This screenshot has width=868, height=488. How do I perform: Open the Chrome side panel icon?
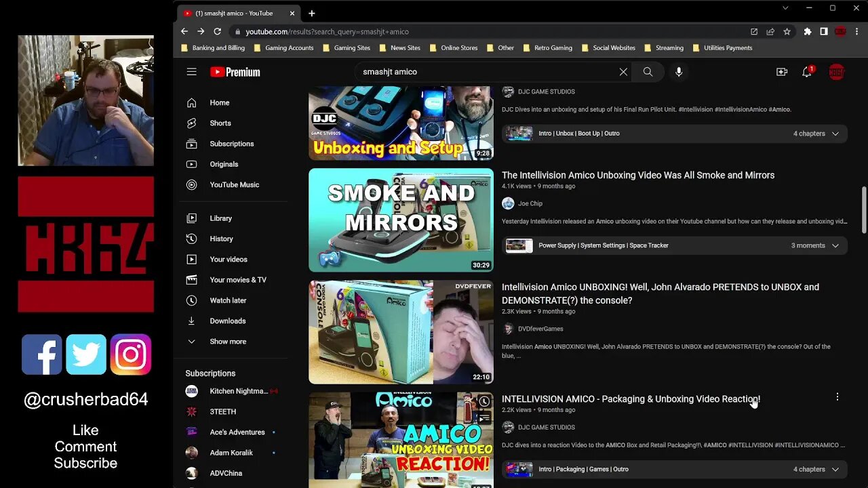click(824, 31)
